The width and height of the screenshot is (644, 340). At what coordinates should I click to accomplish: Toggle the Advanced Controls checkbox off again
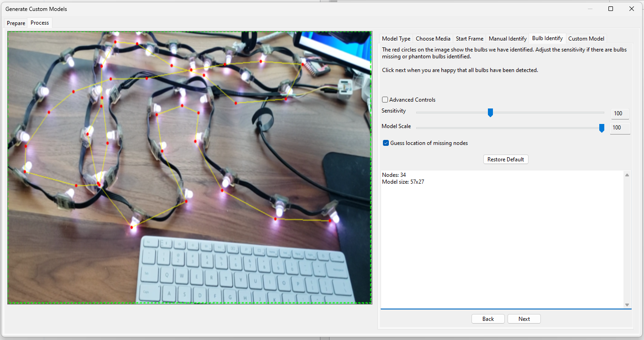click(385, 99)
